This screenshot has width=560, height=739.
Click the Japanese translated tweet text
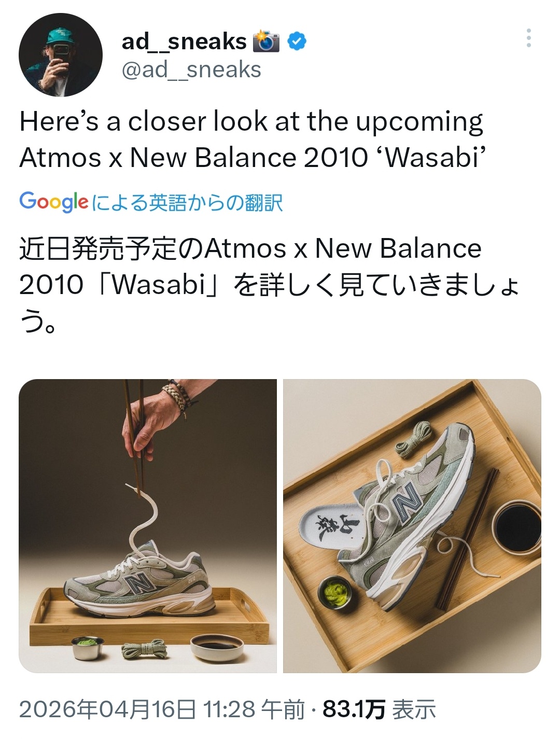[269, 284]
